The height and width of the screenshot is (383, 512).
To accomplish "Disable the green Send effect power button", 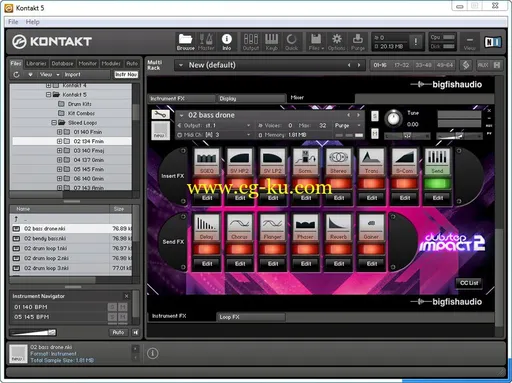I will [x=437, y=184].
